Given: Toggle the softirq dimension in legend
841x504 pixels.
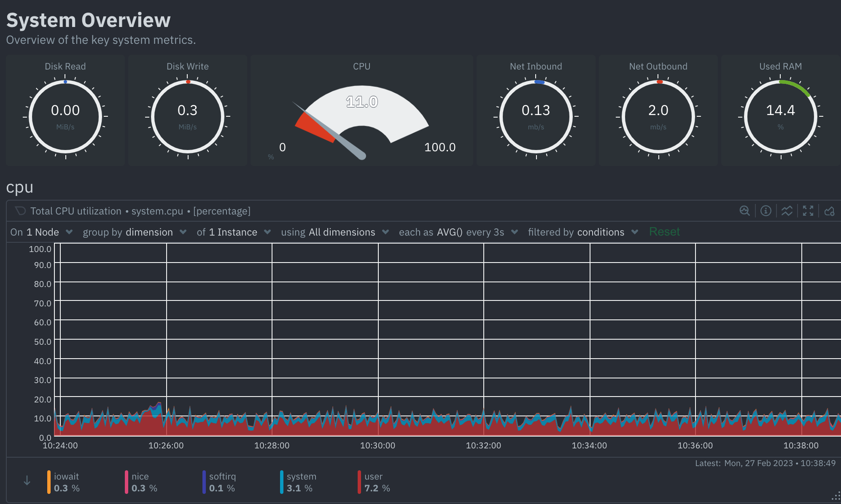Looking at the screenshot, I should [x=219, y=482].
